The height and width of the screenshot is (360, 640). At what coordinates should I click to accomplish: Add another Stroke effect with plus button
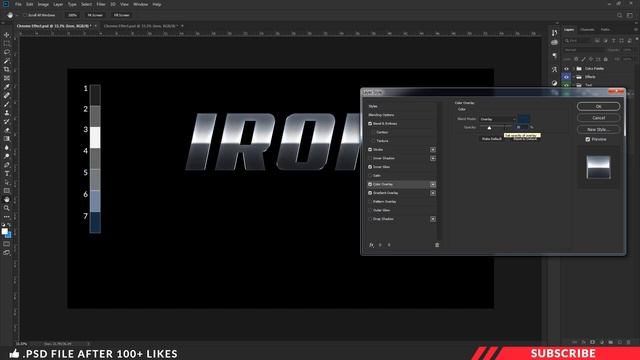[x=433, y=150]
